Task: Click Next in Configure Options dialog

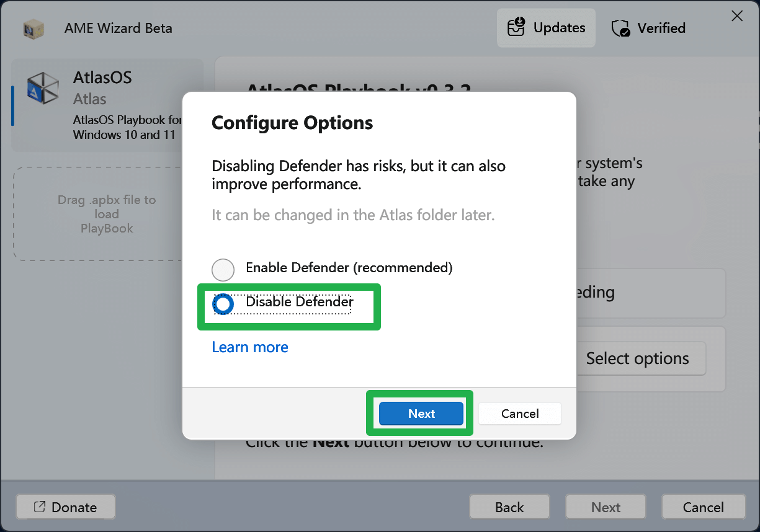Action: pyautogui.click(x=421, y=414)
